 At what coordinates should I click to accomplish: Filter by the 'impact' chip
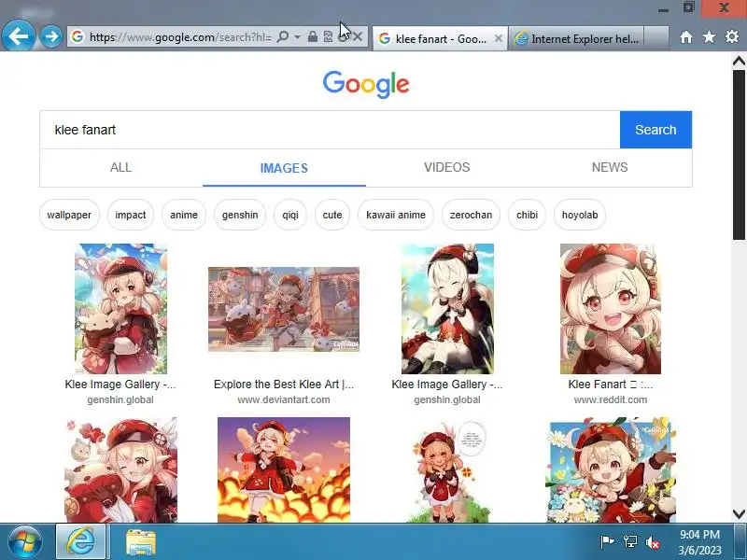click(x=131, y=215)
